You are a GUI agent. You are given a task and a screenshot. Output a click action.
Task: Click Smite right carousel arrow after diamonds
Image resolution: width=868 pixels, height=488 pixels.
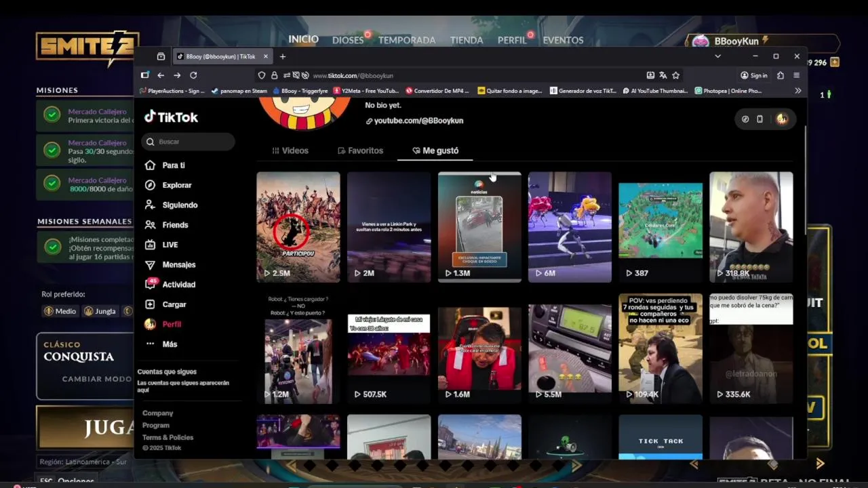tap(577, 466)
